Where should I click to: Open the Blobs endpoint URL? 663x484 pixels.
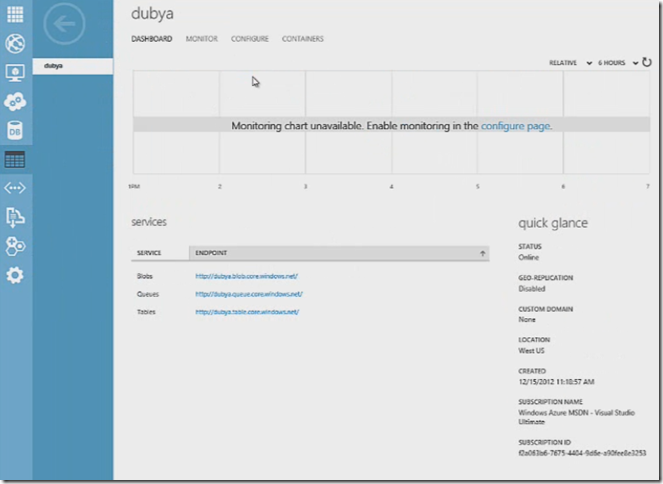247,276
